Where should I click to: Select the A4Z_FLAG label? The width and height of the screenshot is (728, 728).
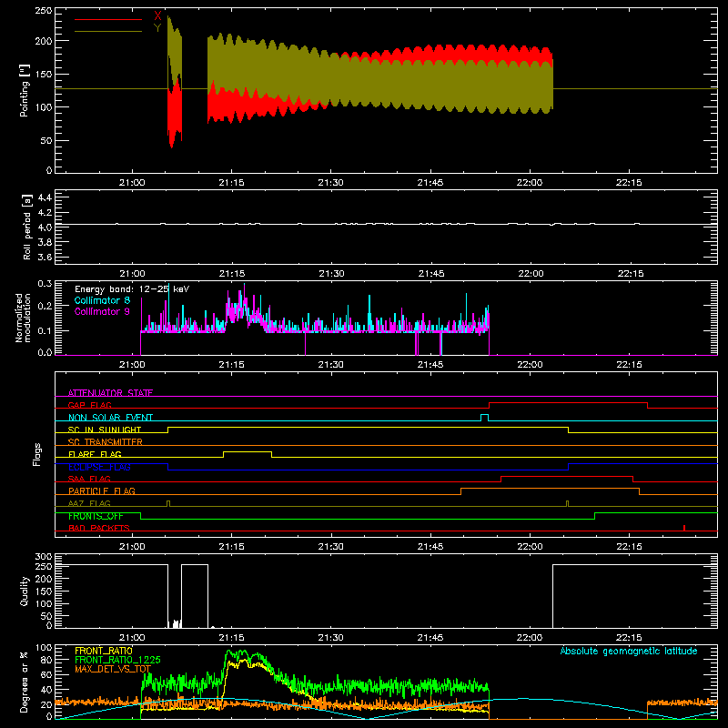coord(89,503)
